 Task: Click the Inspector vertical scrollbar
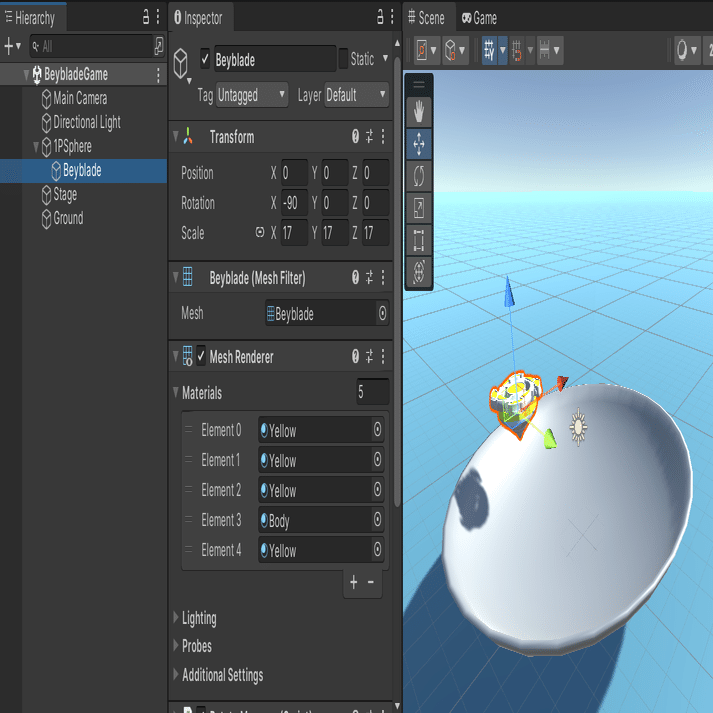397,281
